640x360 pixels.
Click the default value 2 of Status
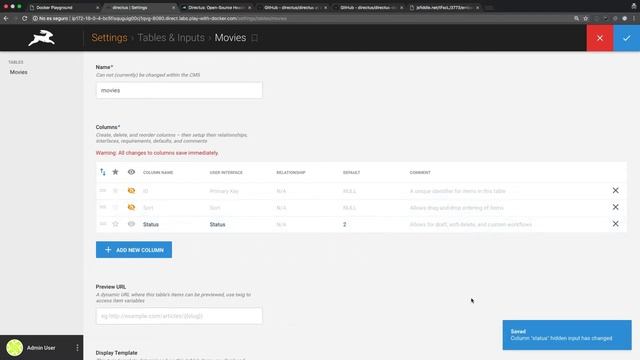point(344,224)
